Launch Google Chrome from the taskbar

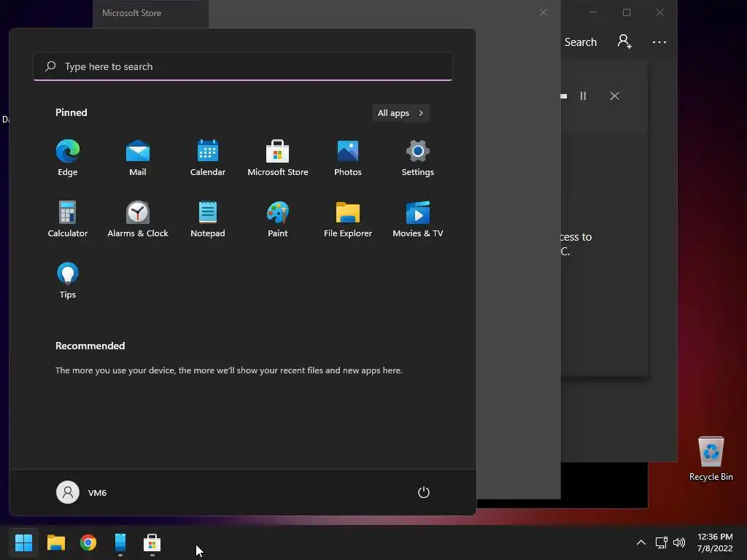[x=88, y=542]
